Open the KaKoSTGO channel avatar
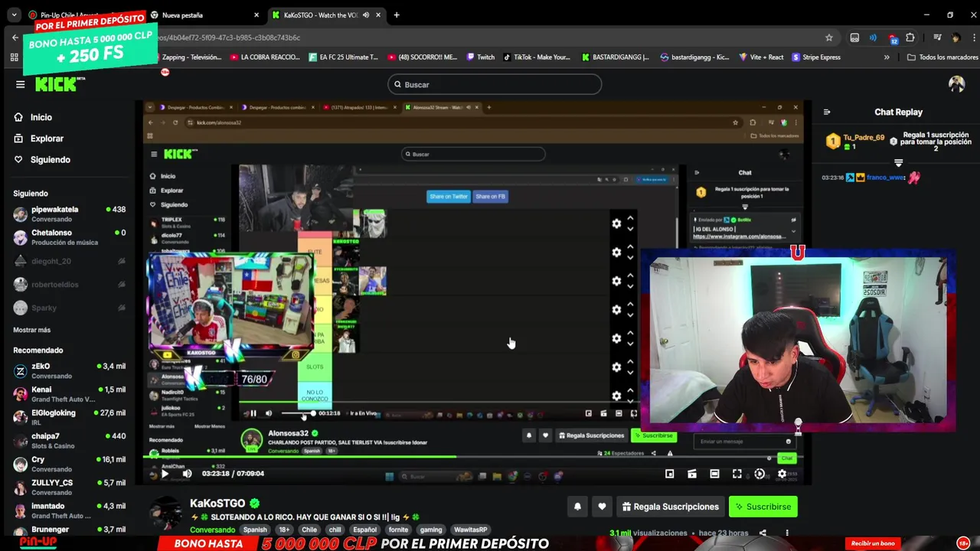Screen dimensions: 980x551 coord(165,514)
